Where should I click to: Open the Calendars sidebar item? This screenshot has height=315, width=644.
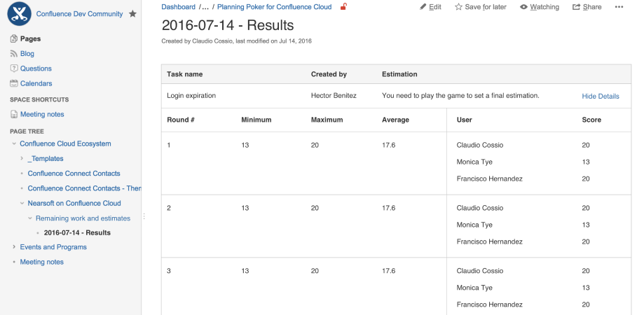31,83
